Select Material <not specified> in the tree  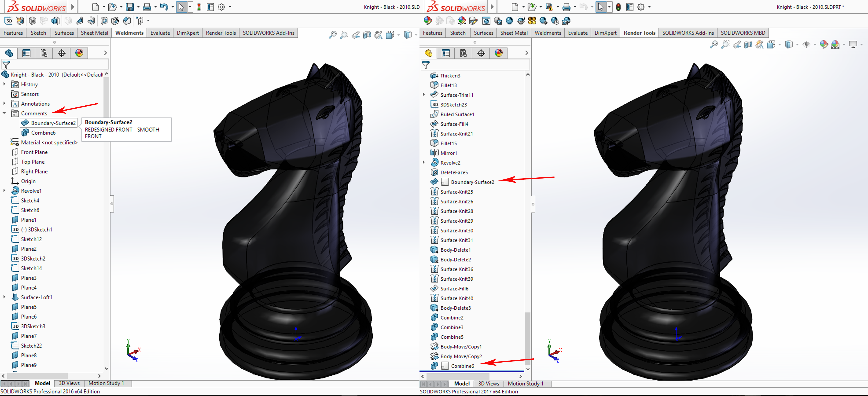[x=49, y=143]
